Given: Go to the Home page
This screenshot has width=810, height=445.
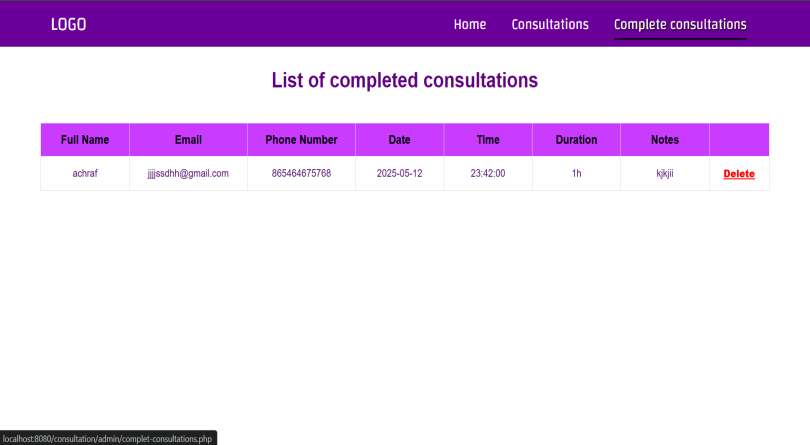Looking at the screenshot, I should click(x=469, y=24).
